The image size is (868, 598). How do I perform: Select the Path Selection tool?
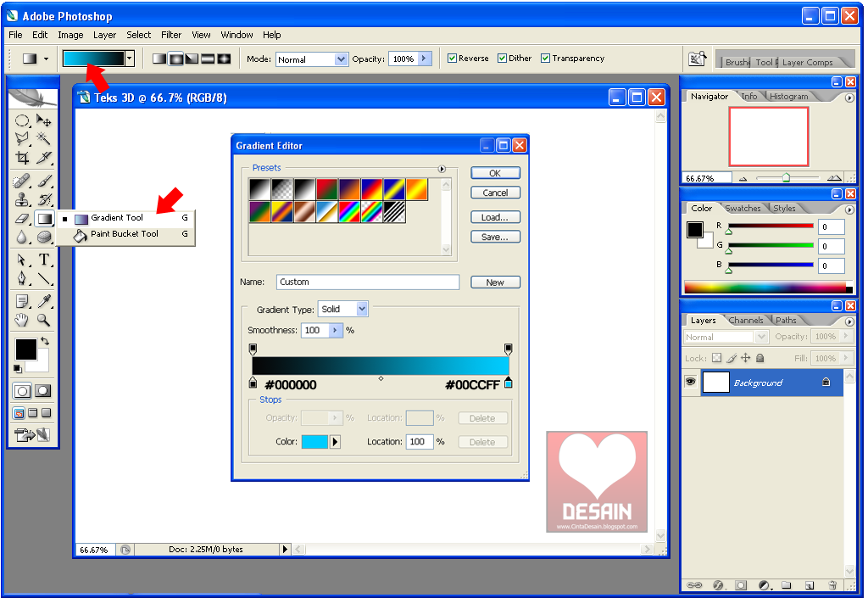click(x=21, y=260)
